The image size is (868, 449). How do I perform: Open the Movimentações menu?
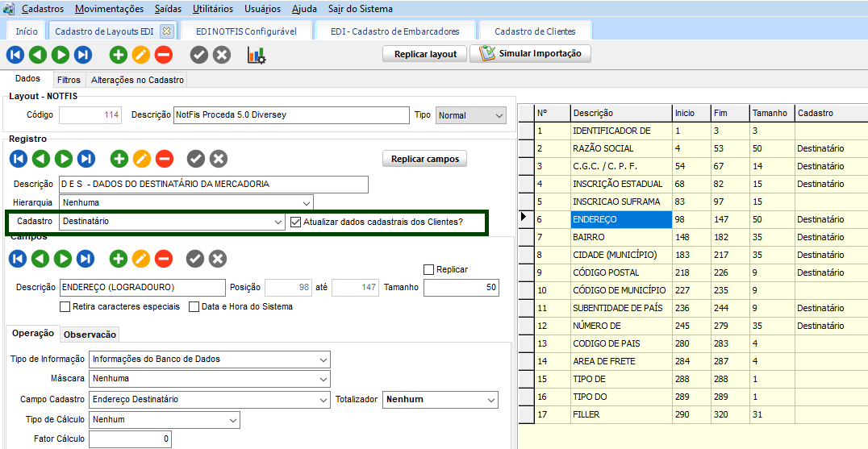(x=109, y=9)
